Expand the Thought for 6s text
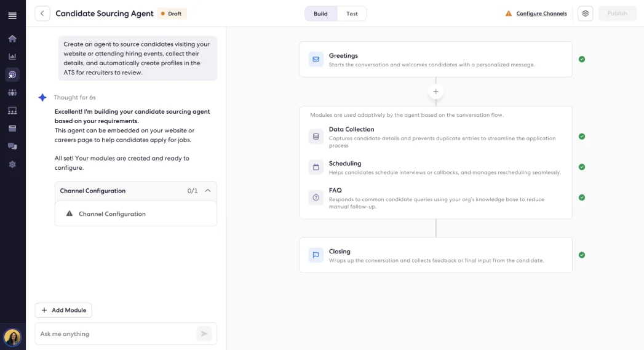 [75, 97]
